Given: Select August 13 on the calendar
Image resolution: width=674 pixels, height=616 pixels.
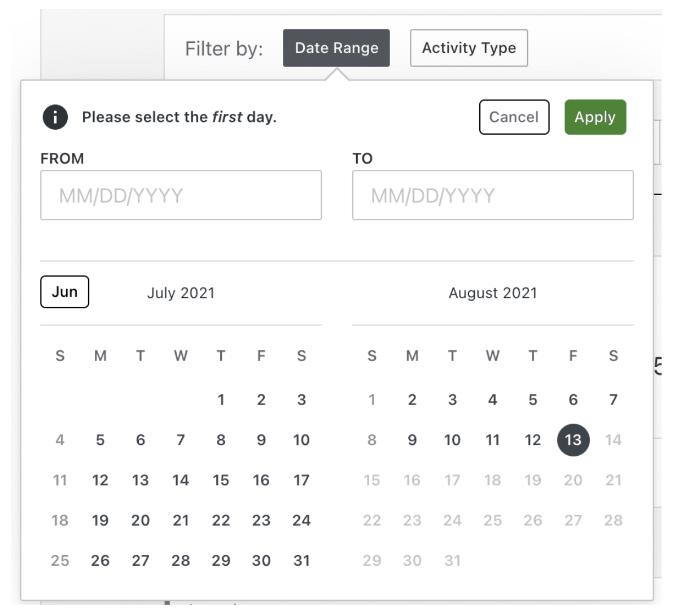Looking at the screenshot, I should click(x=573, y=440).
